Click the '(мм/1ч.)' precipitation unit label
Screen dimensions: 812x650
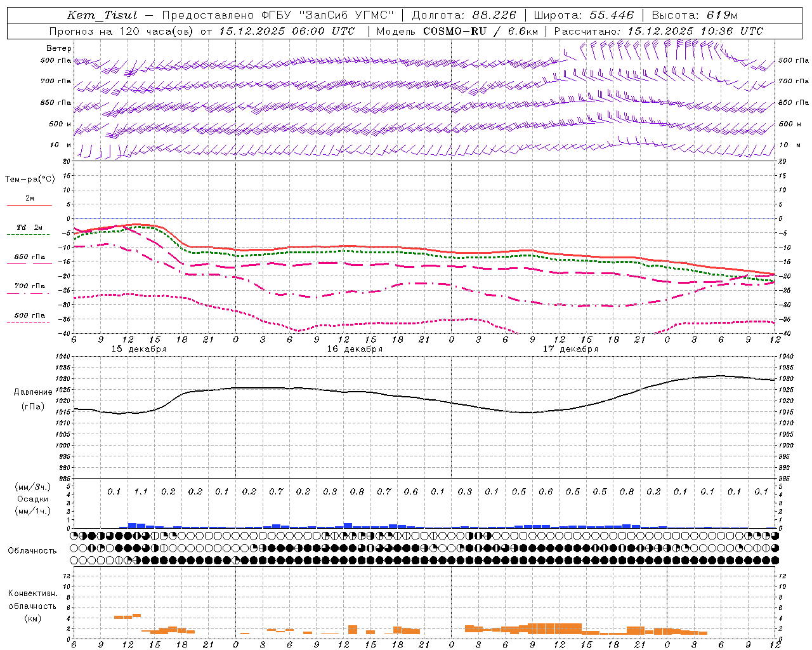(x=34, y=511)
